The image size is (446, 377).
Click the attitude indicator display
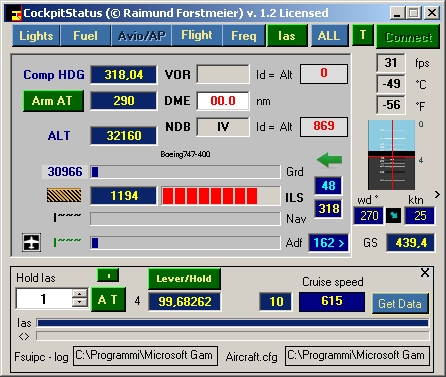tap(392, 155)
